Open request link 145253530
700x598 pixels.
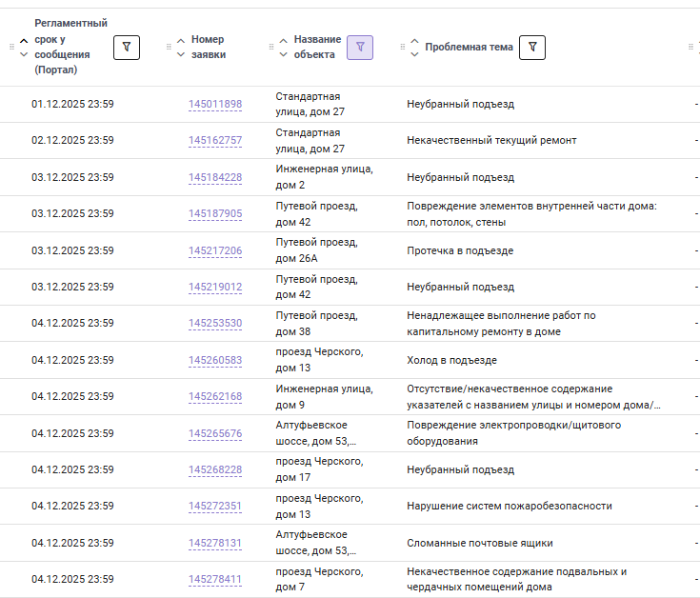tap(215, 323)
